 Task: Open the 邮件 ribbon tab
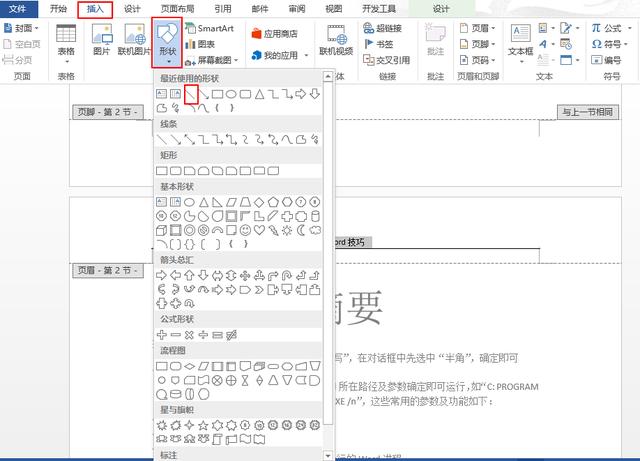pyautogui.click(x=260, y=9)
